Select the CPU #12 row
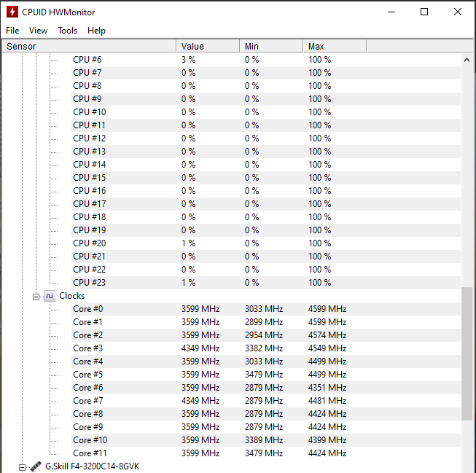 coord(266,138)
